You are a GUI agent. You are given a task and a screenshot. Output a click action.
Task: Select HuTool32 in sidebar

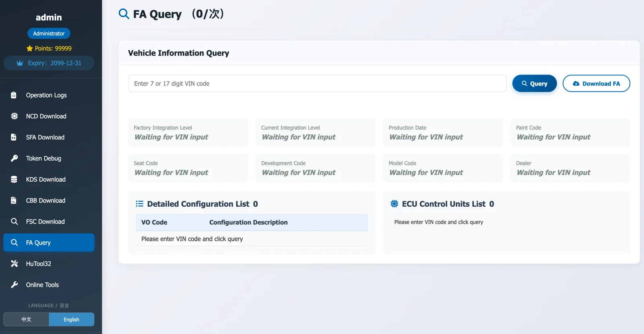49,263
